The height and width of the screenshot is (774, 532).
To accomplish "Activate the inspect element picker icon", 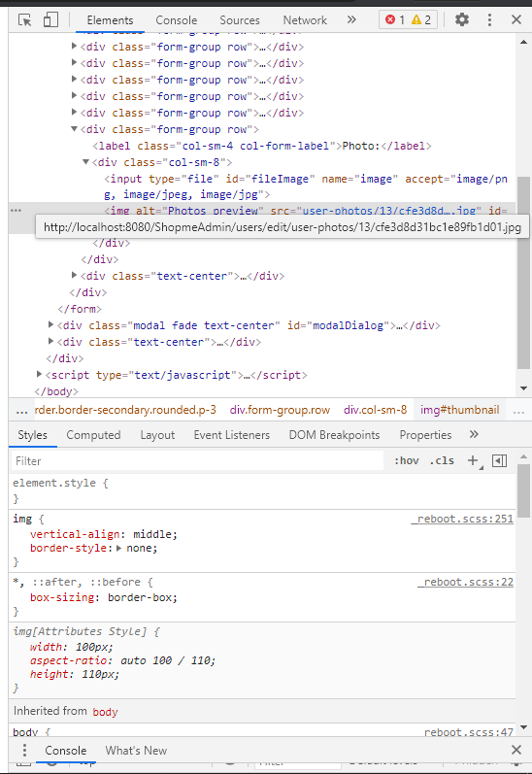I will coord(24,19).
